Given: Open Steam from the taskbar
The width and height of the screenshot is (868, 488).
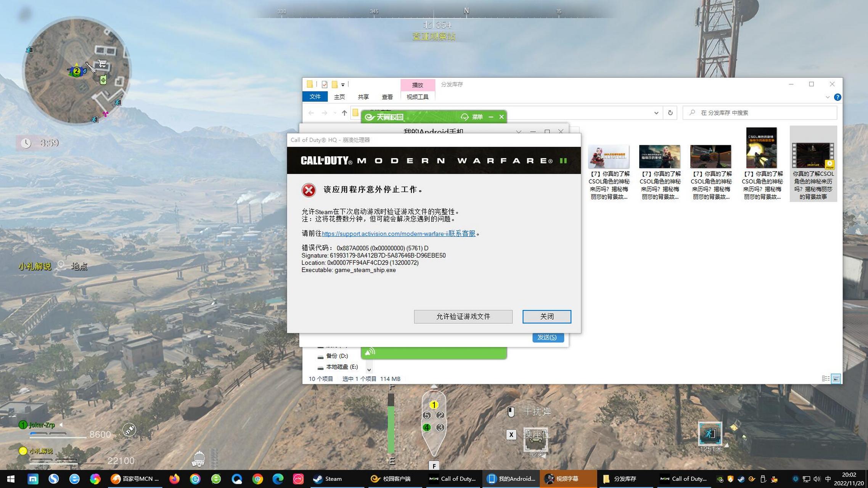Looking at the screenshot, I should pyautogui.click(x=327, y=479).
